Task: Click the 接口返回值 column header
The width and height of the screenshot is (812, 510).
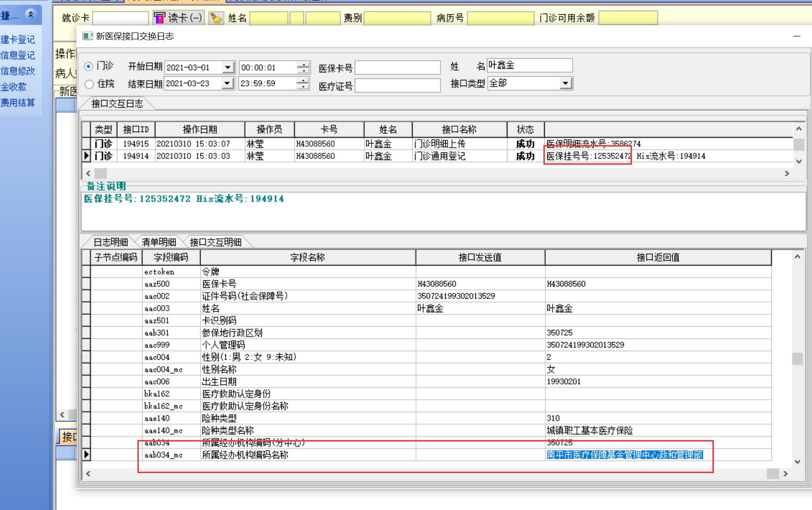Action: (x=658, y=258)
